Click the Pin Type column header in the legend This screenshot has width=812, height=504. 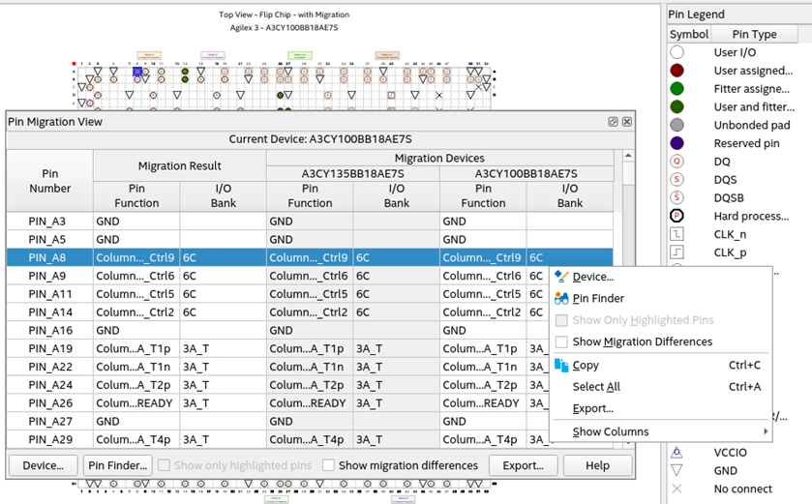pyautogui.click(x=754, y=34)
